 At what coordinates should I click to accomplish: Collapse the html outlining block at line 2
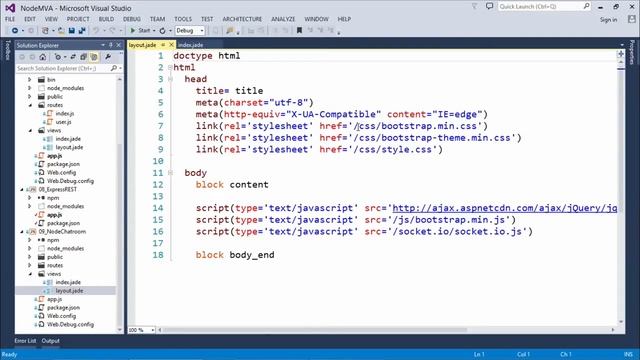tap(170, 67)
